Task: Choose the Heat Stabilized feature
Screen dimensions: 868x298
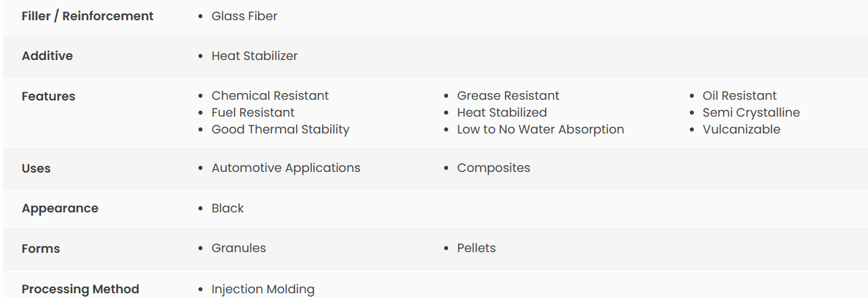Action: pyautogui.click(x=502, y=113)
